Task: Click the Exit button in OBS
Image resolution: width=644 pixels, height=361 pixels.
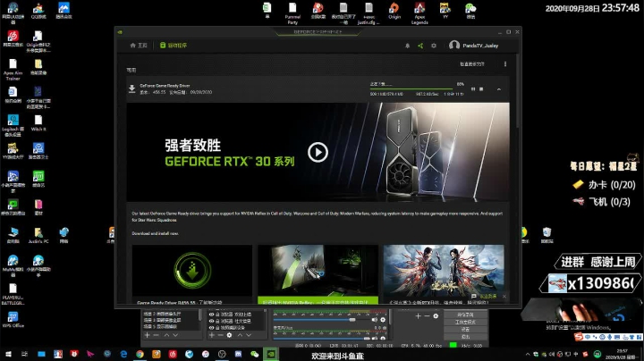Action: click(465, 337)
